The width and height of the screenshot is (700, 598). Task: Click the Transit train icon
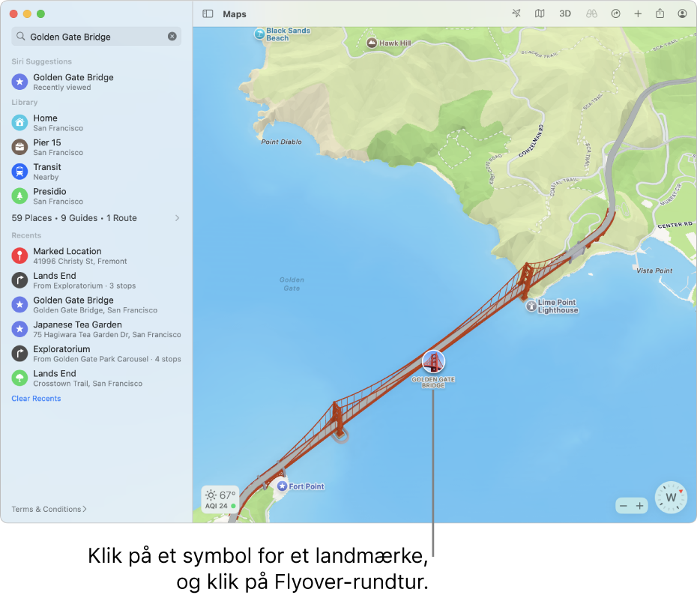tap(19, 172)
